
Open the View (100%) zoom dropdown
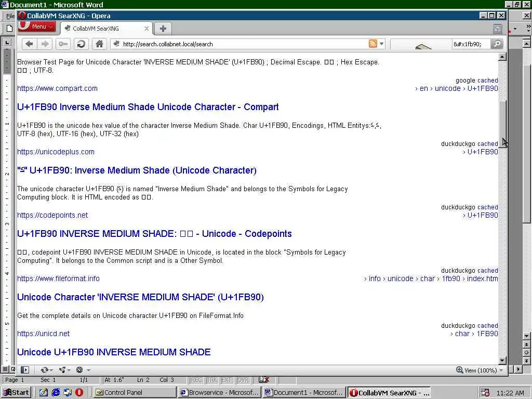tap(483, 370)
